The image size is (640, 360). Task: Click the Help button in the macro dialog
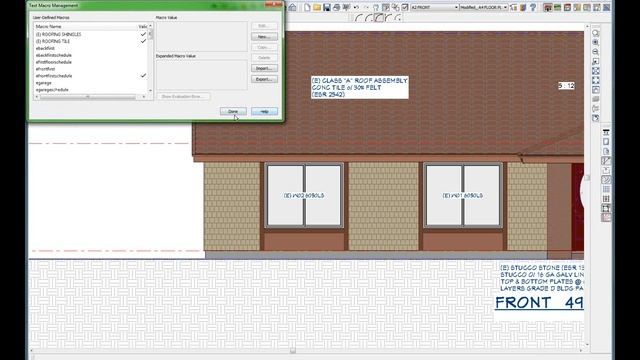(264, 111)
